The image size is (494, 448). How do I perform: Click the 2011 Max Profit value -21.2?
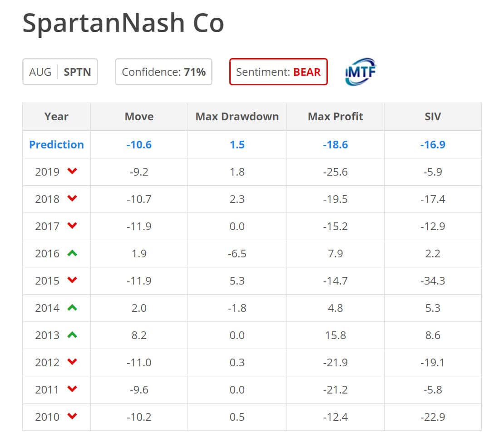(x=336, y=390)
